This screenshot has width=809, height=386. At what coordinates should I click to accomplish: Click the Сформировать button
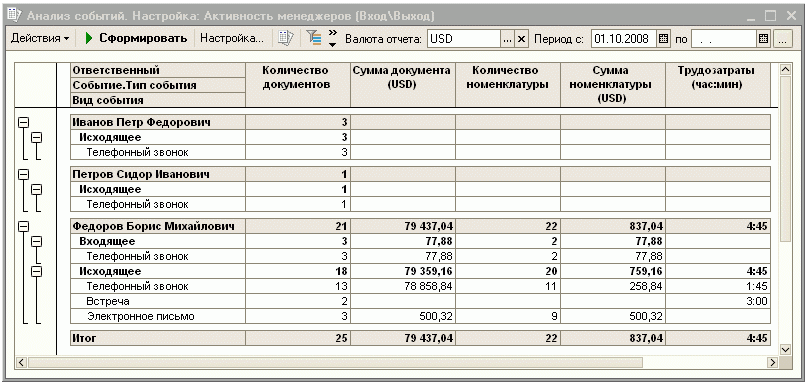[x=136, y=38]
